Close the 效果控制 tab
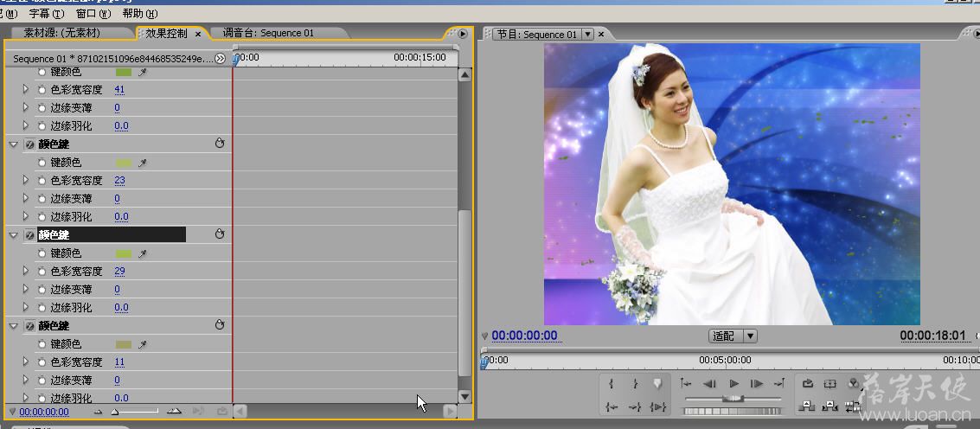The height and width of the screenshot is (429, 980). pos(198,34)
